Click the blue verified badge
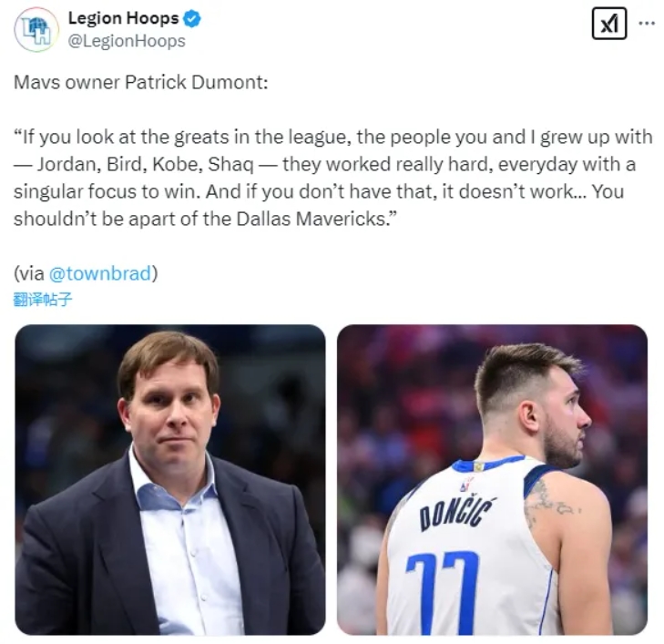The image size is (664, 644). pos(192,18)
